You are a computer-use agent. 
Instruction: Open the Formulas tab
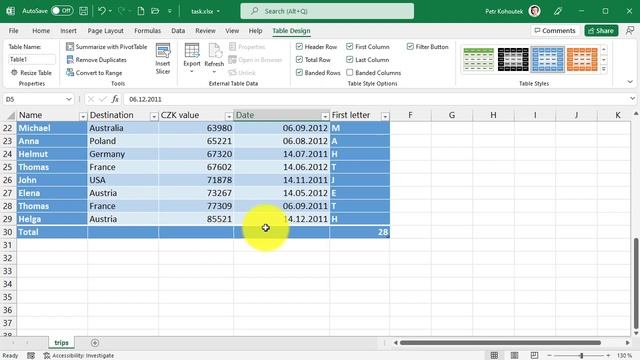[147, 31]
